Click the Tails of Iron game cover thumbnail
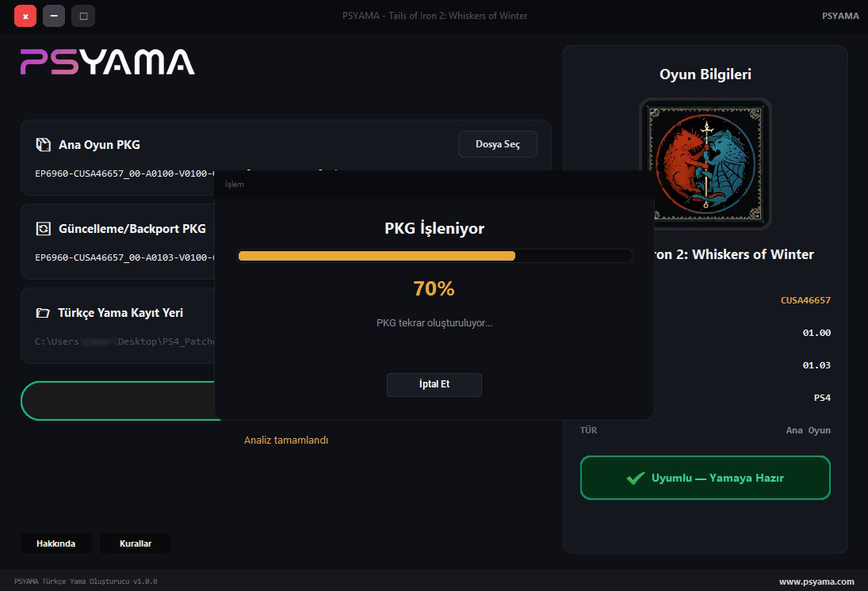This screenshot has height=591, width=868. (x=705, y=164)
